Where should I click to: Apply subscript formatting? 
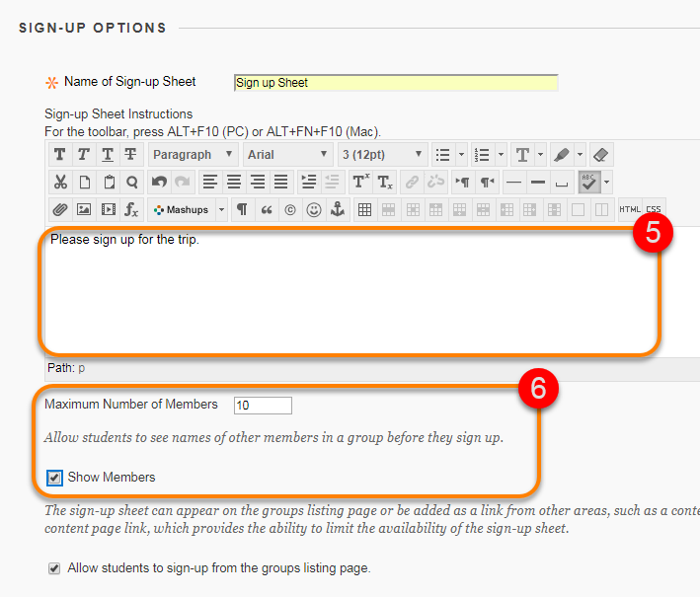(x=384, y=182)
